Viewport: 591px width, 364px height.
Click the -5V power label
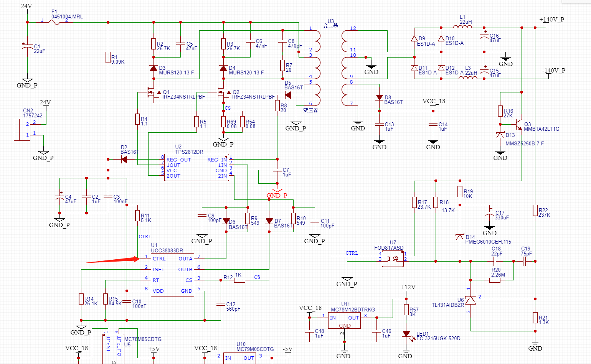[x=287, y=349]
